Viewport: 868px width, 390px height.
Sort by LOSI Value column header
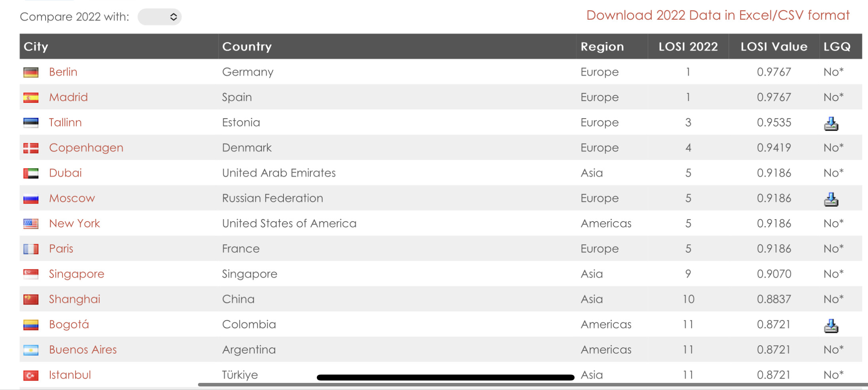[x=774, y=47]
